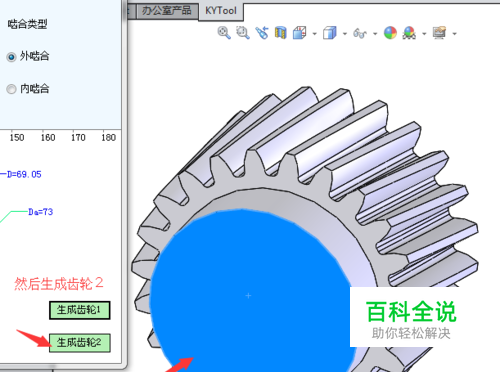This screenshot has width=500, height=372.
Task: Click the 180 ruler mark
Action: (x=108, y=137)
